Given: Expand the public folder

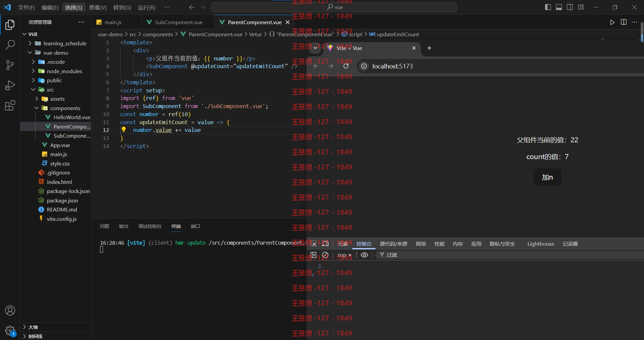Looking at the screenshot, I should point(33,80).
